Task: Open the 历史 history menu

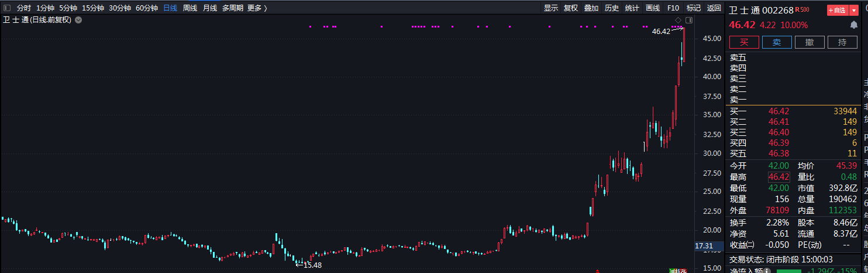Action: point(612,8)
